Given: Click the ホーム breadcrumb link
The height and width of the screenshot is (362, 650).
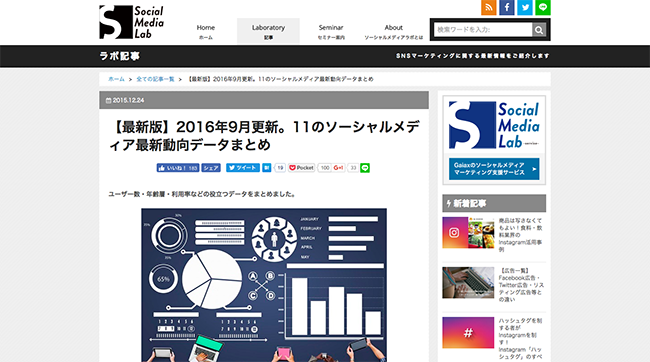Looking at the screenshot, I should point(116,79).
